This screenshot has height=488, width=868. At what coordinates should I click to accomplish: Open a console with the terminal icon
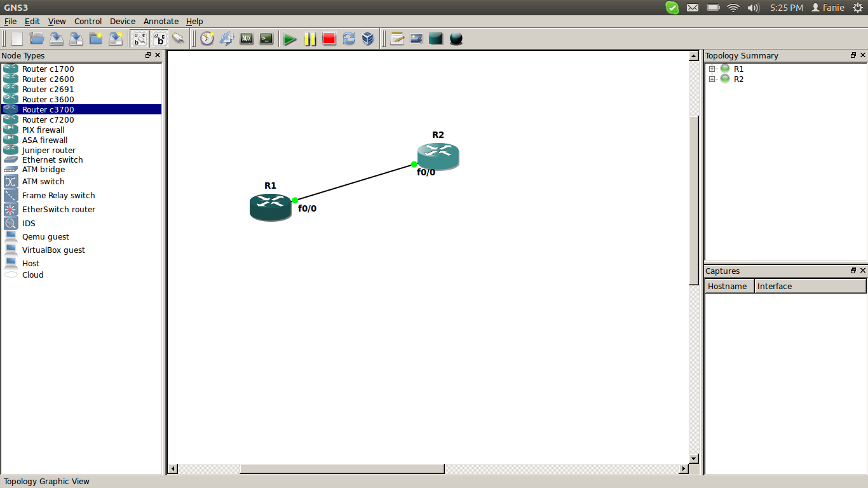click(266, 38)
